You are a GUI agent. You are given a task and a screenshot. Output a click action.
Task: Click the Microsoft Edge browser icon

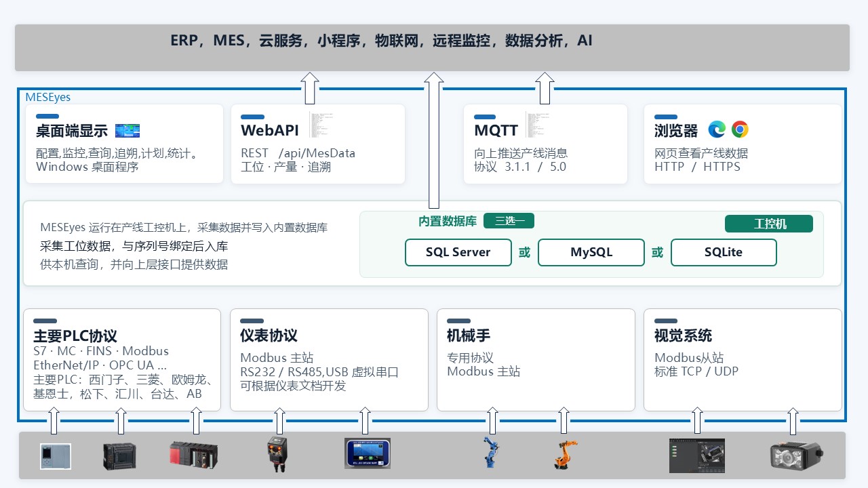(717, 129)
